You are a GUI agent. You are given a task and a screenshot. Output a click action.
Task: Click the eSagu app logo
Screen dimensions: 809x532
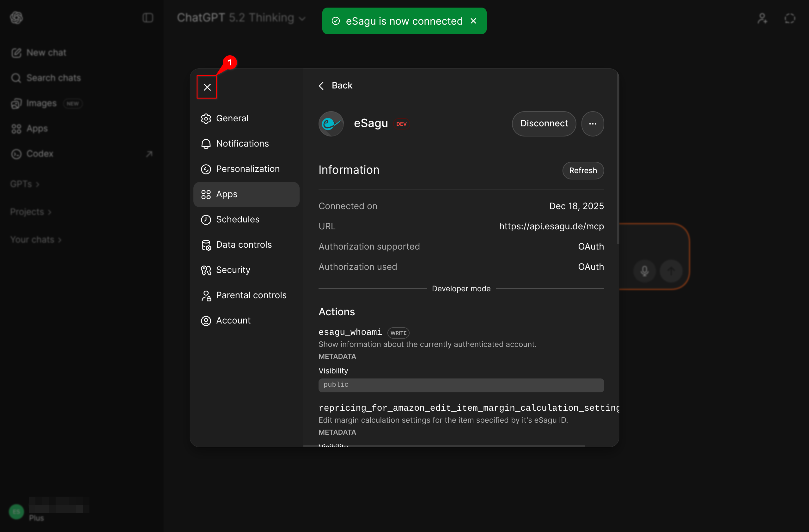click(331, 124)
